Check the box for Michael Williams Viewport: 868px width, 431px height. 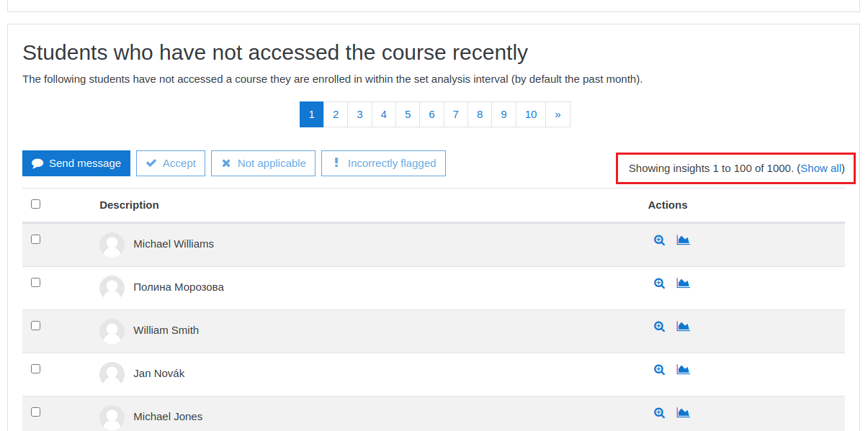pos(35,240)
